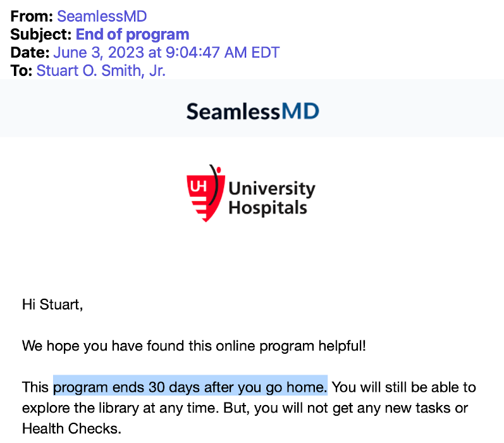This screenshot has width=504, height=443.
Task: Click recipient Stuart O. Smith, Jr.
Action: tap(101, 71)
